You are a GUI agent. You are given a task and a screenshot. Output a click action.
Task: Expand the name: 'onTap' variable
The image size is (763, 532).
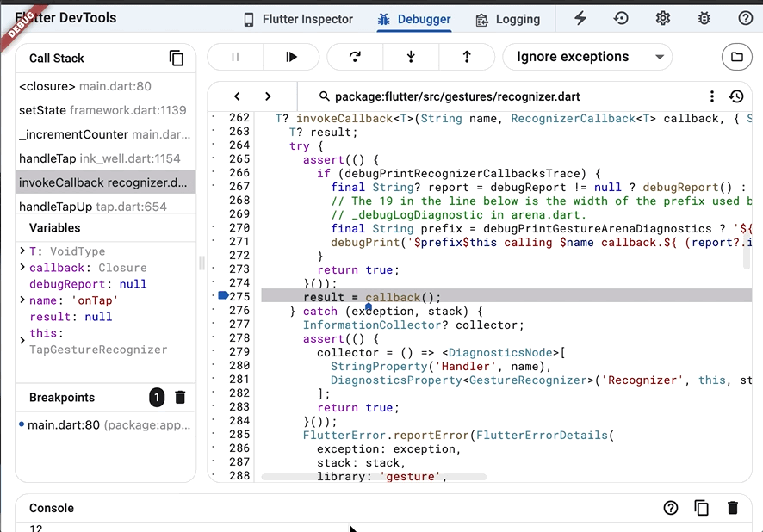tap(22, 300)
